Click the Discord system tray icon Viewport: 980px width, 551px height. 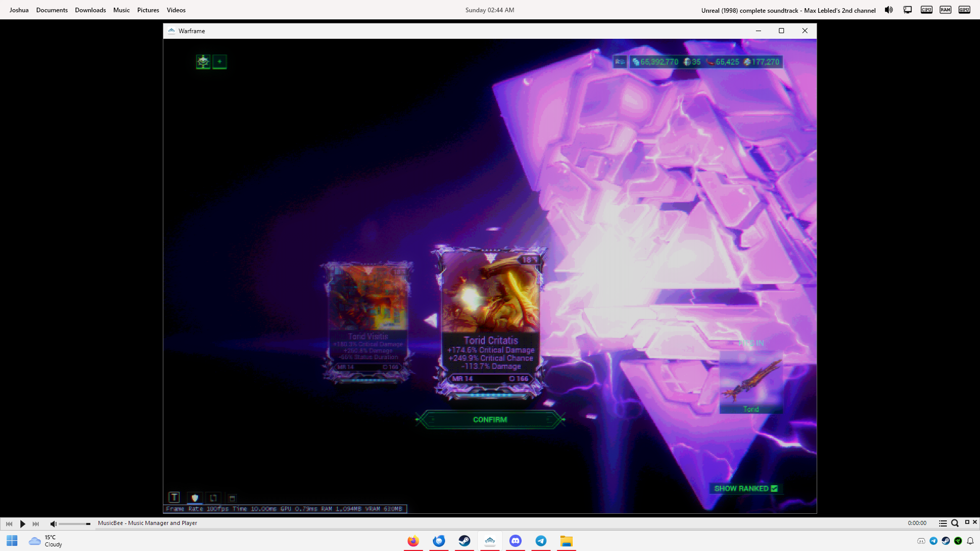[x=921, y=541]
